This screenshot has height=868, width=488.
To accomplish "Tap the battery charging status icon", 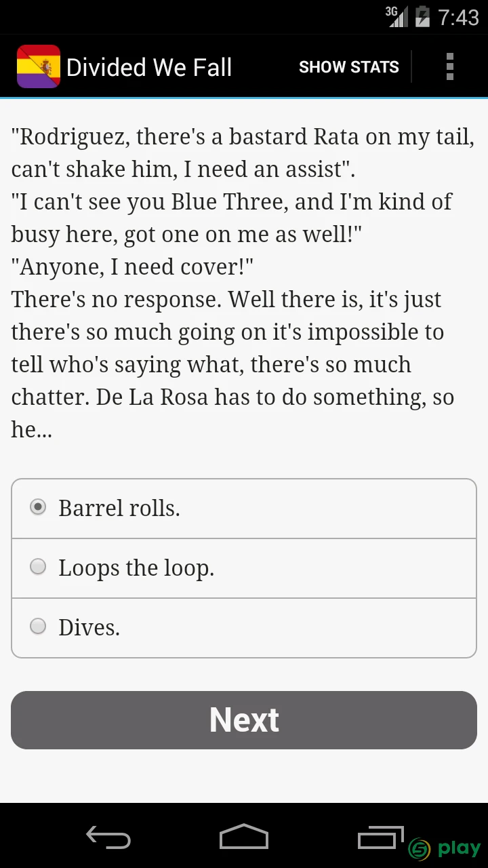I will [x=422, y=16].
